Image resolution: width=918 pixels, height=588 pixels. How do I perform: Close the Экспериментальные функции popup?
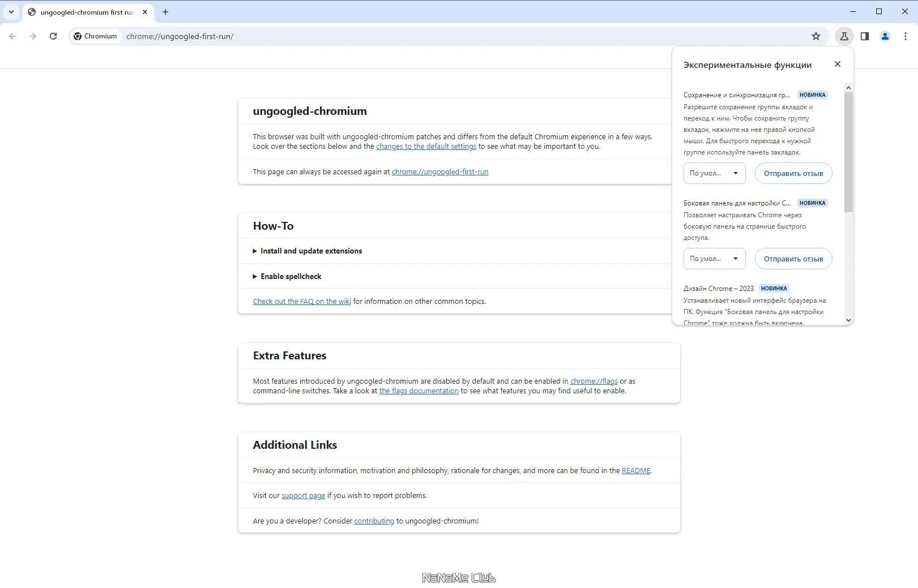click(x=838, y=64)
